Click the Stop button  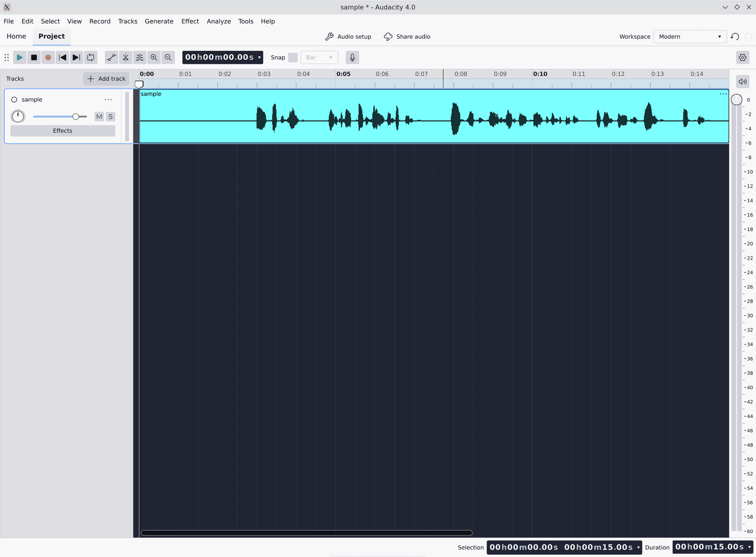pos(34,58)
